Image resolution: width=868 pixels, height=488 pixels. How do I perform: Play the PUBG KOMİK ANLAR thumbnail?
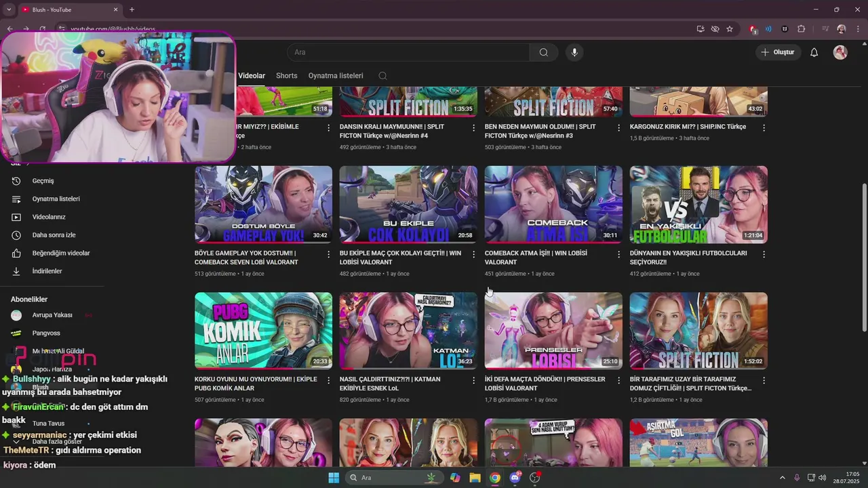[263, 331]
